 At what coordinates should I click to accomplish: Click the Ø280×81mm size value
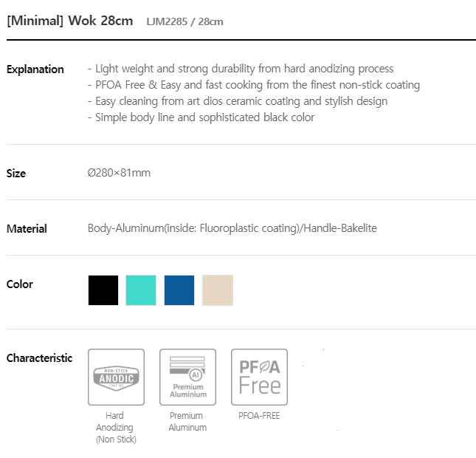(119, 173)
